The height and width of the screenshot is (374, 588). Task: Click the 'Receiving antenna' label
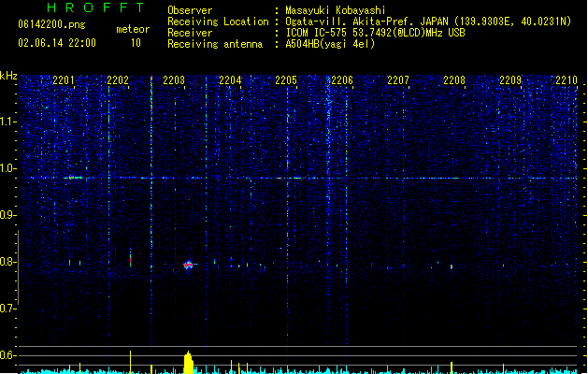pos(215,44)
